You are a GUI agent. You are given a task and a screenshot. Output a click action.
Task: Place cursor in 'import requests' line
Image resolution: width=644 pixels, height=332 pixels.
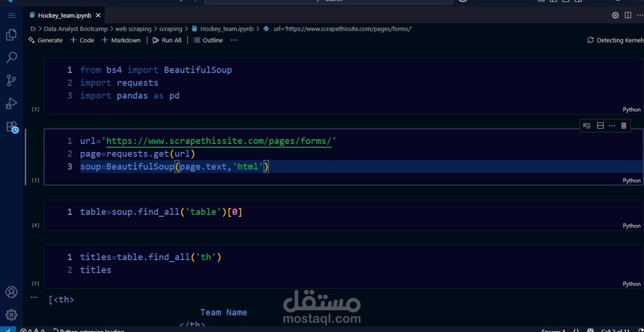(x=119, y=83)
